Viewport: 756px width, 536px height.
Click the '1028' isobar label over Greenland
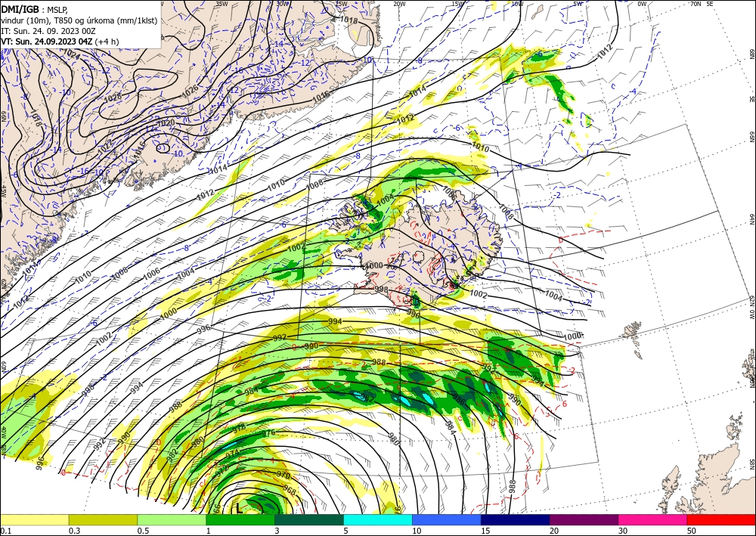[x=113, y=97]
